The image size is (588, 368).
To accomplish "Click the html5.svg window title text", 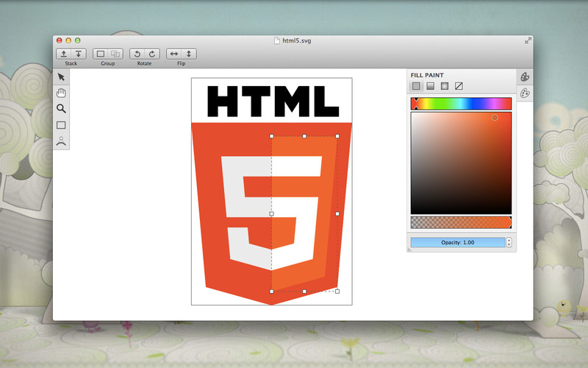I will [x=297, y=40].
